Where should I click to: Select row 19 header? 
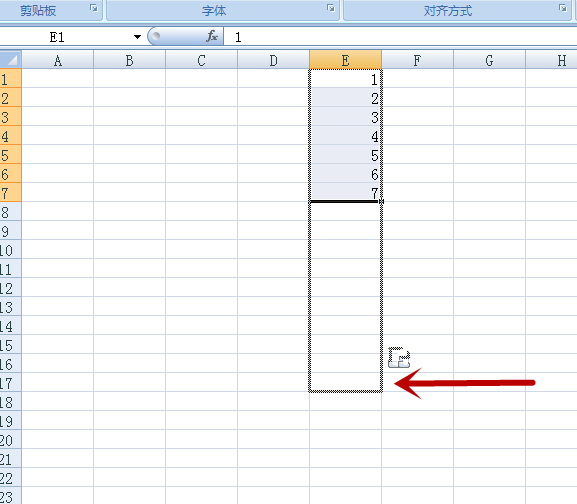coord(11,420)
